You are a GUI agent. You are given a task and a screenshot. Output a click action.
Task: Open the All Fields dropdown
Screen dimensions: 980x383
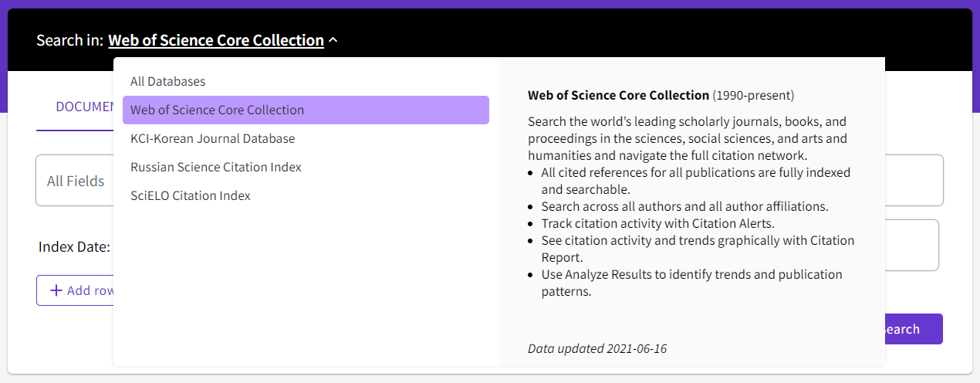coord(75,181)
